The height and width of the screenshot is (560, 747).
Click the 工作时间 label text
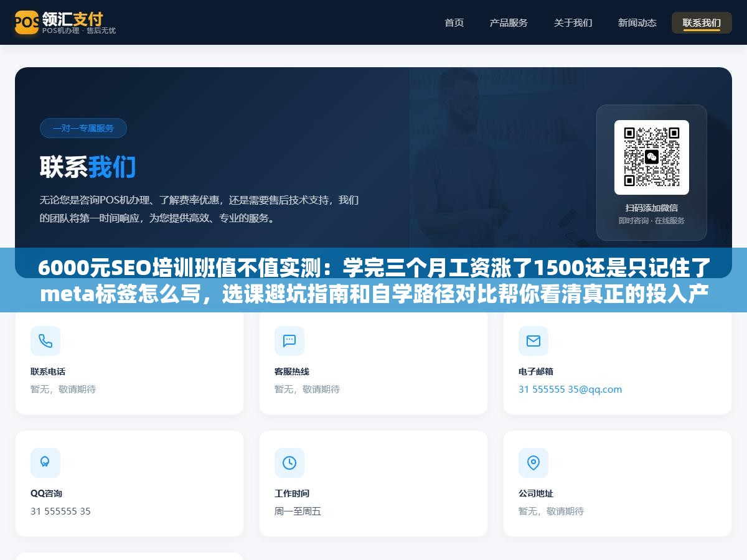coord(292,493)
